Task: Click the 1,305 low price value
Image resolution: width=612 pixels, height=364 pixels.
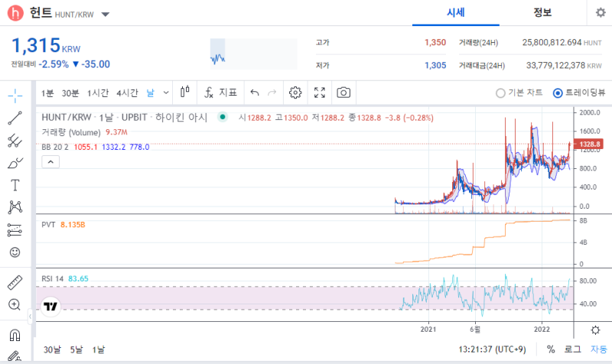Action: (x=435, y=65)
